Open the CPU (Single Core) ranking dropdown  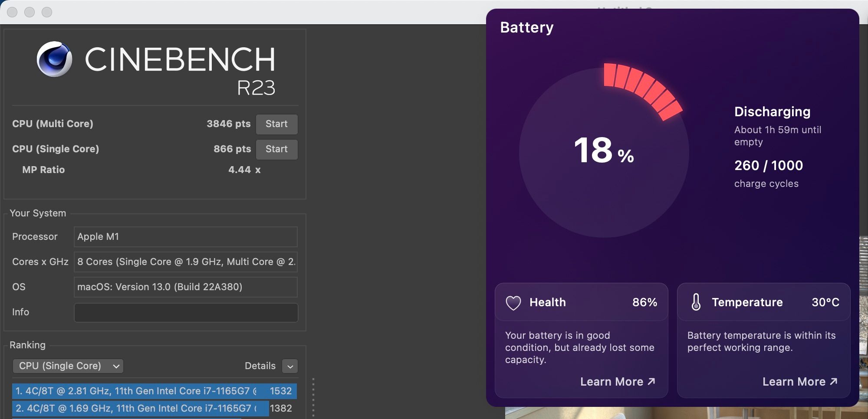[x=68, y=366]
